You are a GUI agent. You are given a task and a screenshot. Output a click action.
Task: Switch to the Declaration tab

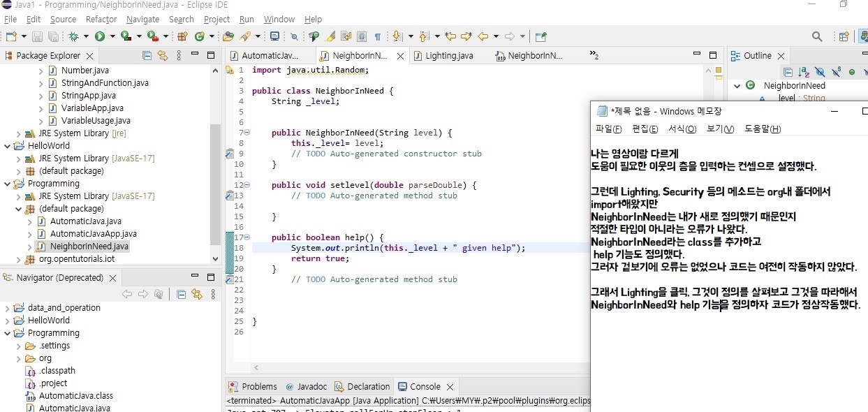(x=362, y=386)
